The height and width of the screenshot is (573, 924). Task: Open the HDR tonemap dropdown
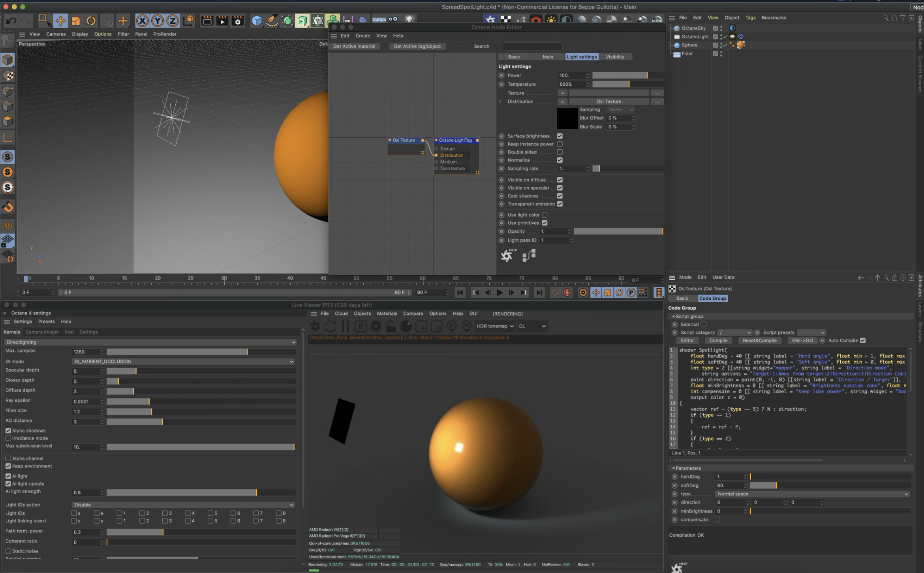point(495,326)
